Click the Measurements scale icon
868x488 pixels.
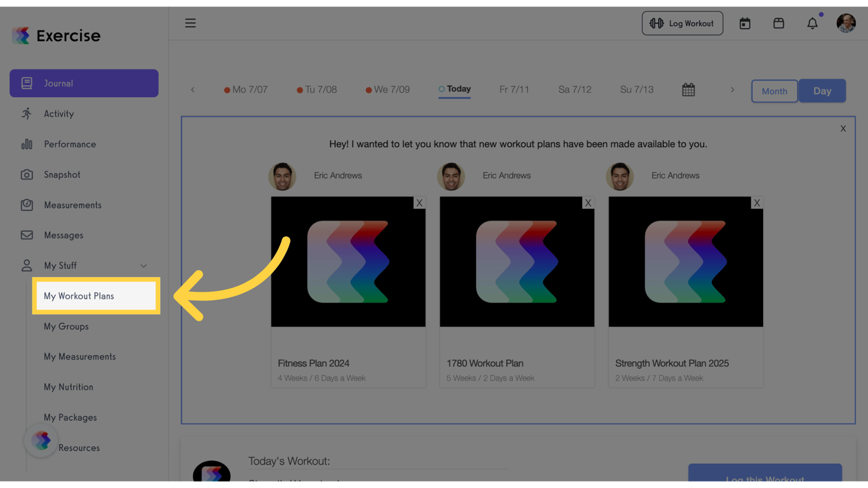tap(27, 205)
